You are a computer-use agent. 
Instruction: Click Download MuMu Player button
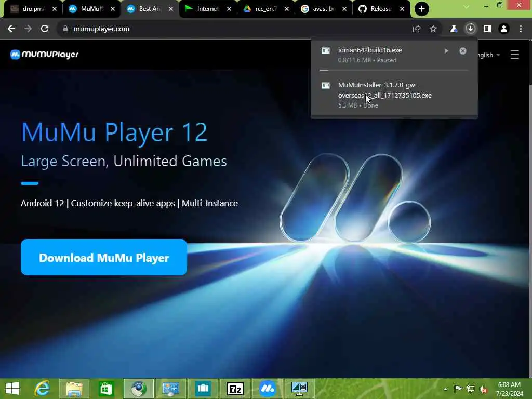click(x=104, y=258)
